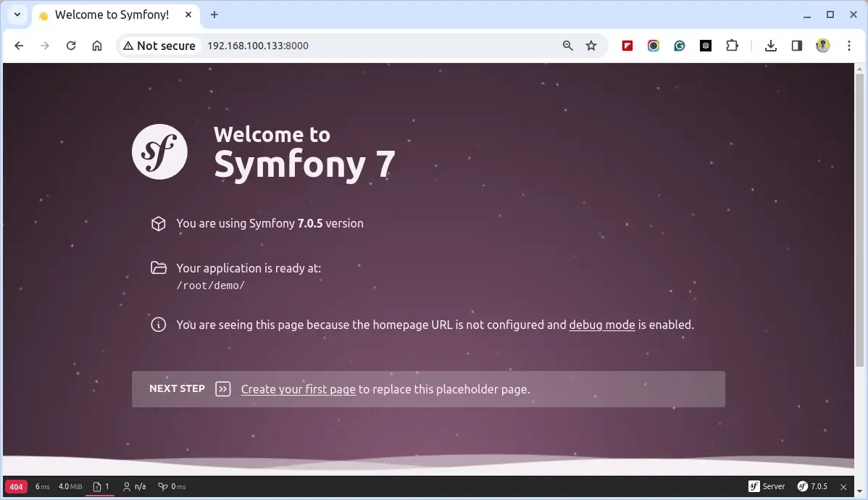Open the Twig 0 ms panel

172,486
